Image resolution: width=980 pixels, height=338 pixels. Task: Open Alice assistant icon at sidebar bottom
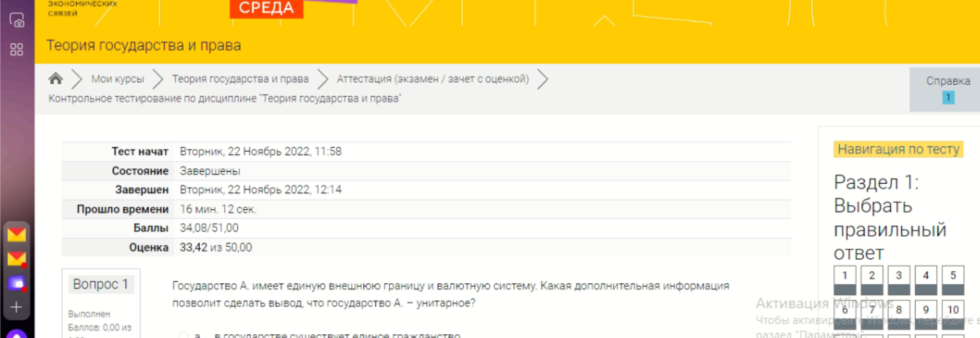(17, 333)
